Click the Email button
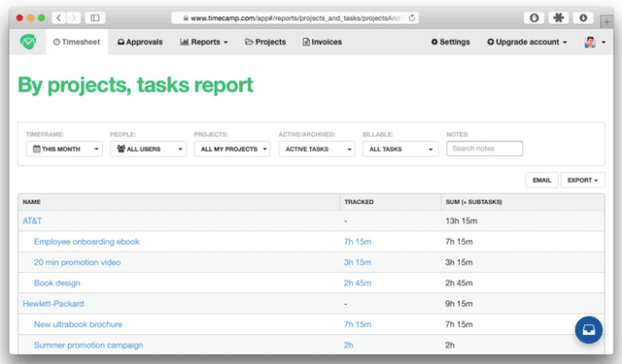 (x=542, y=180)
